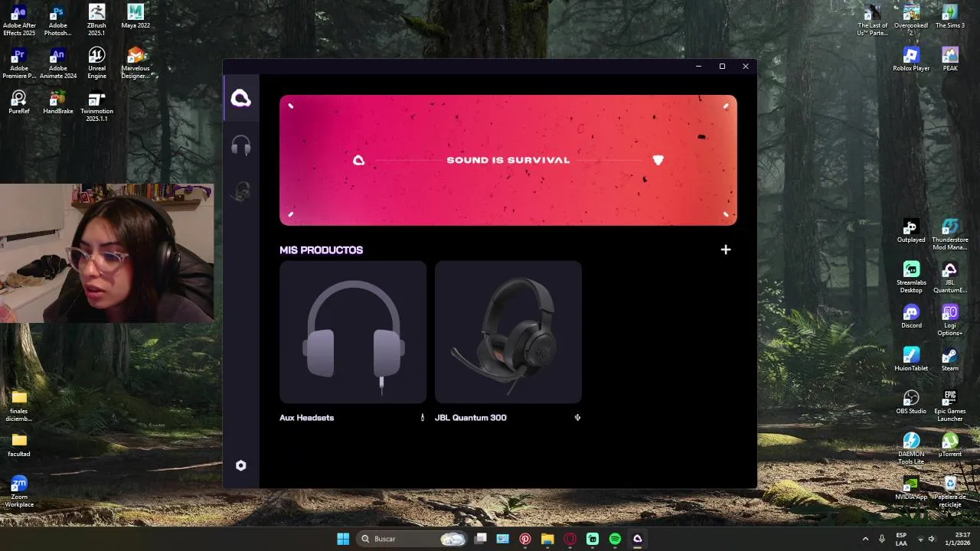This screenshot has height=551, width=980.
Task: Select OBS Studio desktop icon
Action: coord(911,403)
